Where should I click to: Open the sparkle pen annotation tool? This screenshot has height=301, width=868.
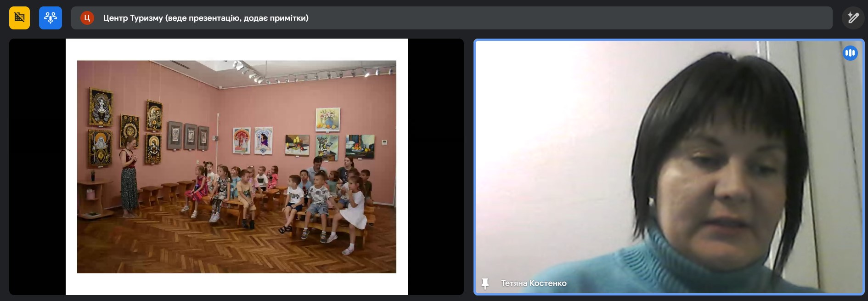point(853,18)
